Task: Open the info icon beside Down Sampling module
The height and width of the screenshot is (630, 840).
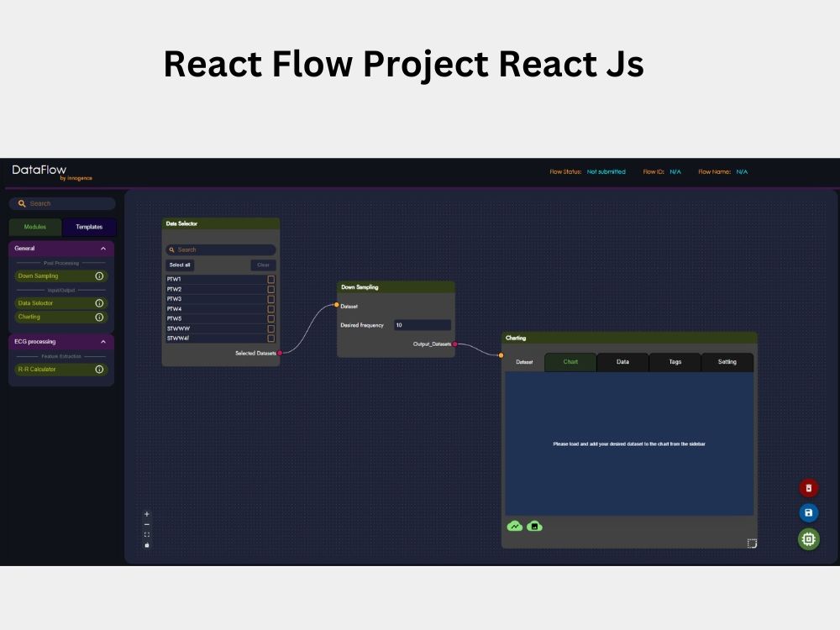Action: [x=99, y=276]
